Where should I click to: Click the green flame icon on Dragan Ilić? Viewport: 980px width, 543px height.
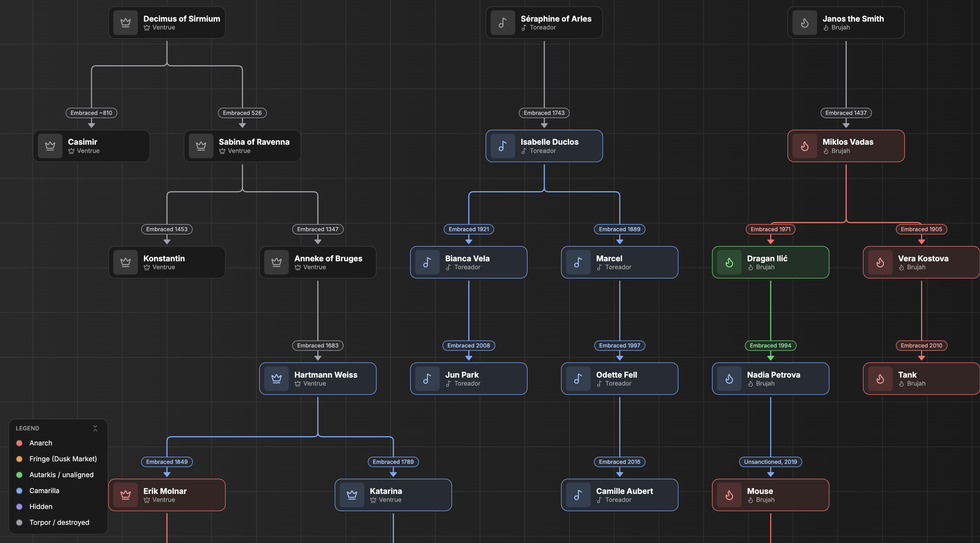[729, 262]
